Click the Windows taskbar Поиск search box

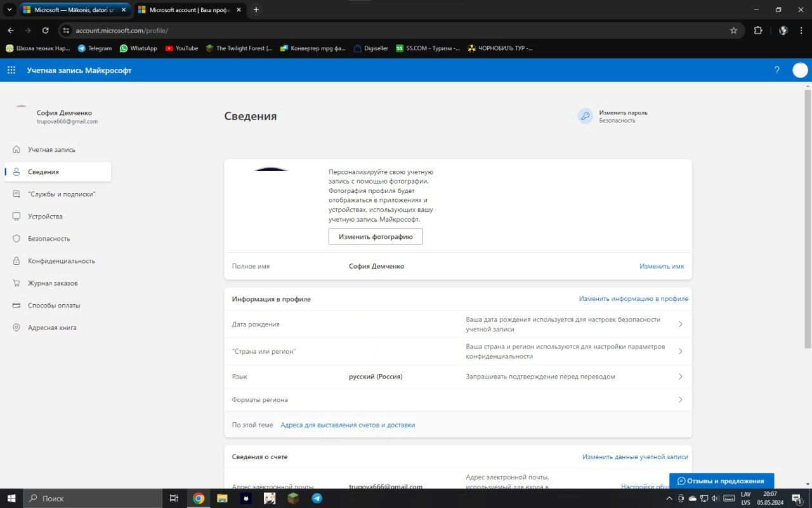click(x=92, y=498)
